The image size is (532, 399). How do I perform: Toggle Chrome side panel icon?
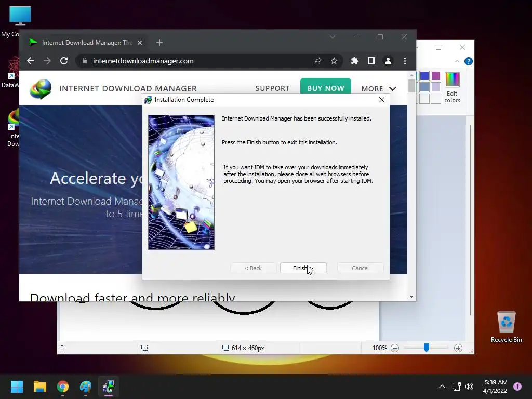(371, 61)
